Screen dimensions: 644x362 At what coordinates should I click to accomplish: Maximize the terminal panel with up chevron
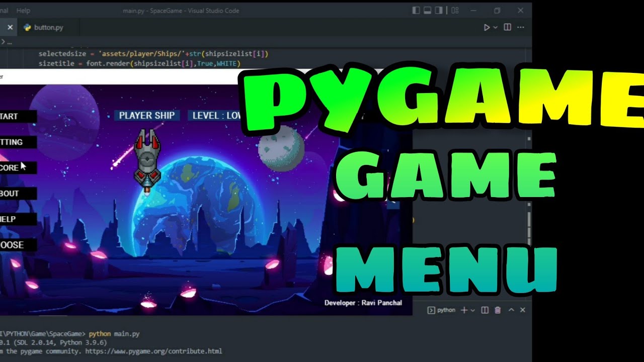511,310
